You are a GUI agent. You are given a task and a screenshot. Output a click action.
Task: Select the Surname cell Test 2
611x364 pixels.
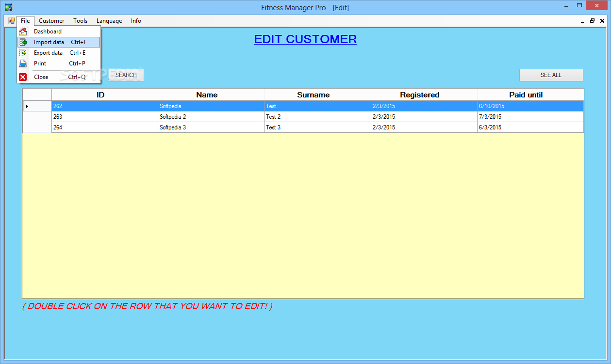317,117
